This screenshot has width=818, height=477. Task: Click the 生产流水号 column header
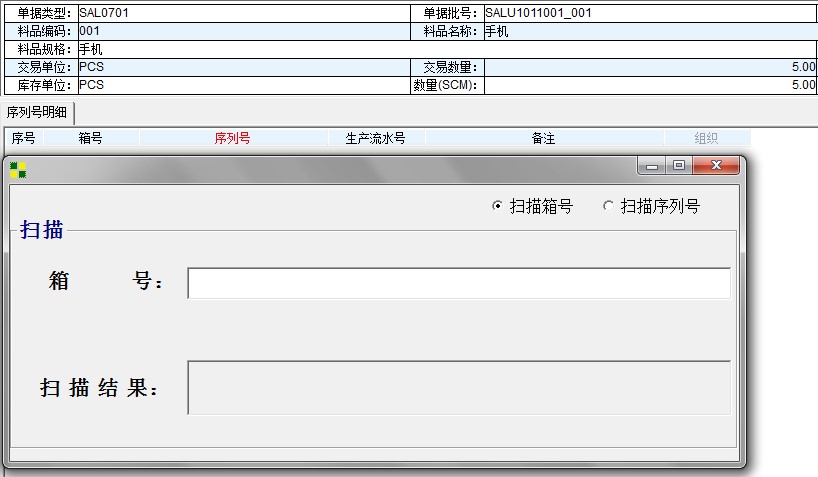click(x=375, y=138)
